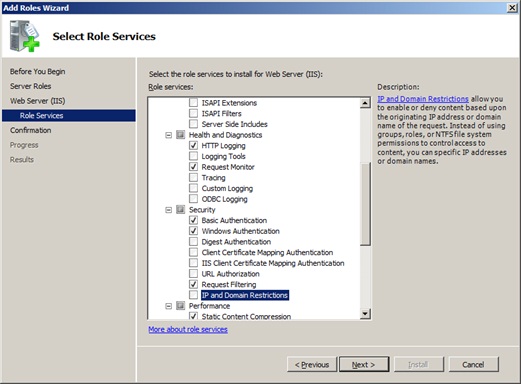Image resolution: width=521 pixels, height=384 pixels.
Task: Open the Web Server (IIS) step
Action: coord(38,101)
